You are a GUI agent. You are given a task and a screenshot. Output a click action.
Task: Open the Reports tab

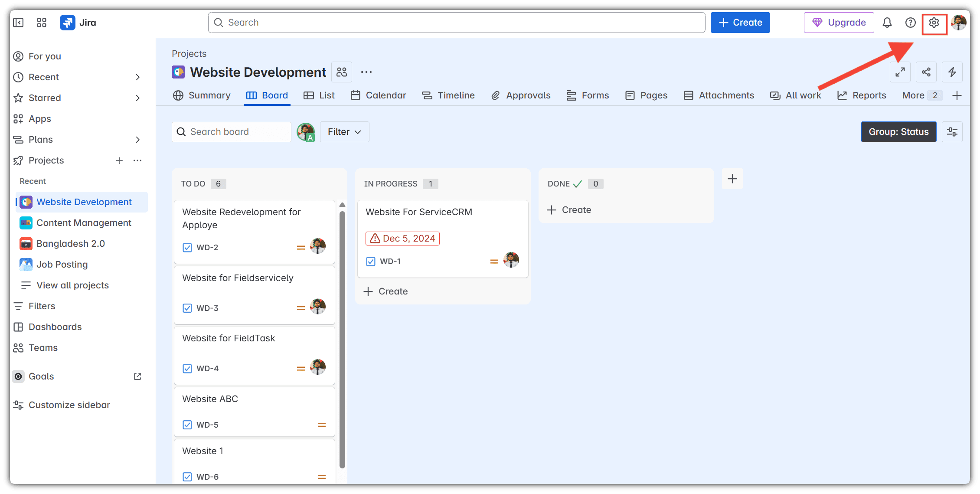(862, 95)
